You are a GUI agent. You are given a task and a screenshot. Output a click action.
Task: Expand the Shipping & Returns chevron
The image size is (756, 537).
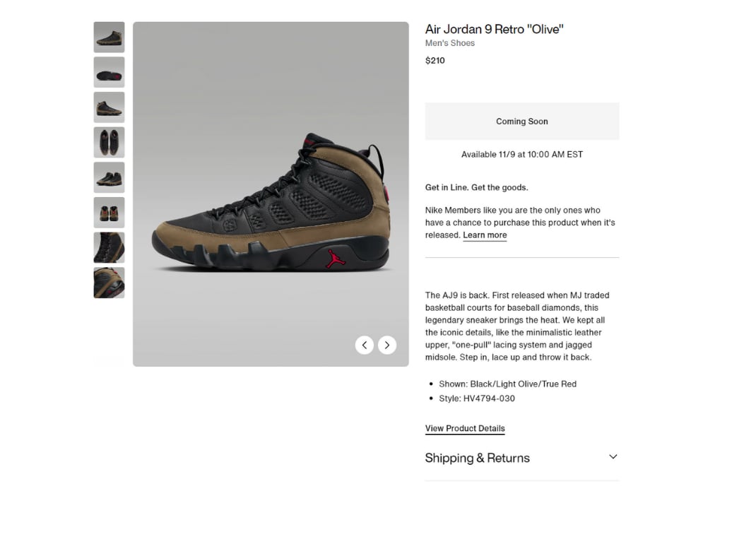(x=613, y=457)
